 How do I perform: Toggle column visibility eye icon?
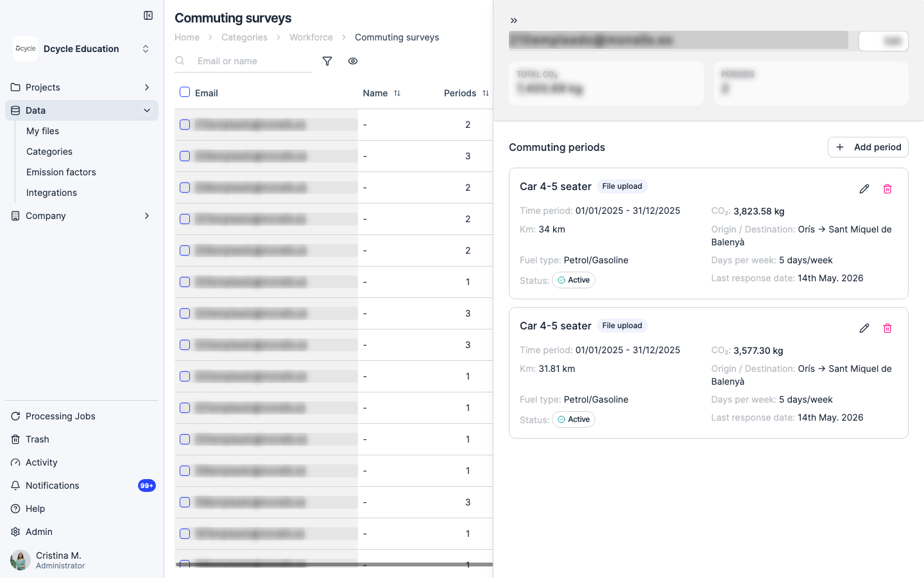353,61
